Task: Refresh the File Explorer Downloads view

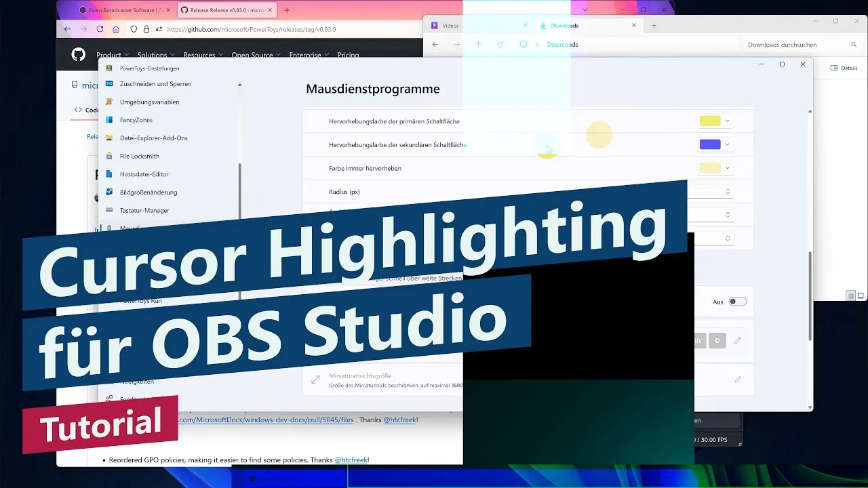Action: [500, 45]
